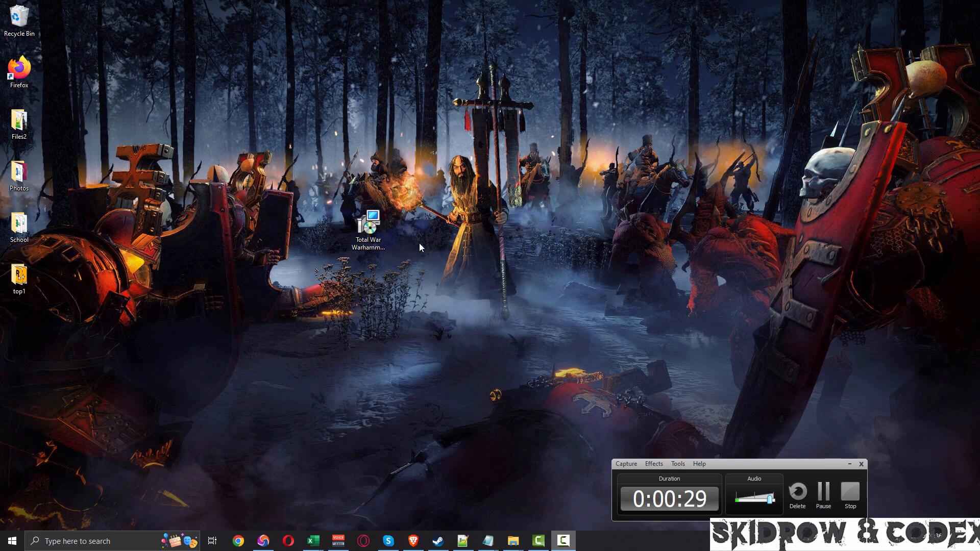Select the Files2 folder icon
This screenshot has width=980, height=551.
pos(19,121)
